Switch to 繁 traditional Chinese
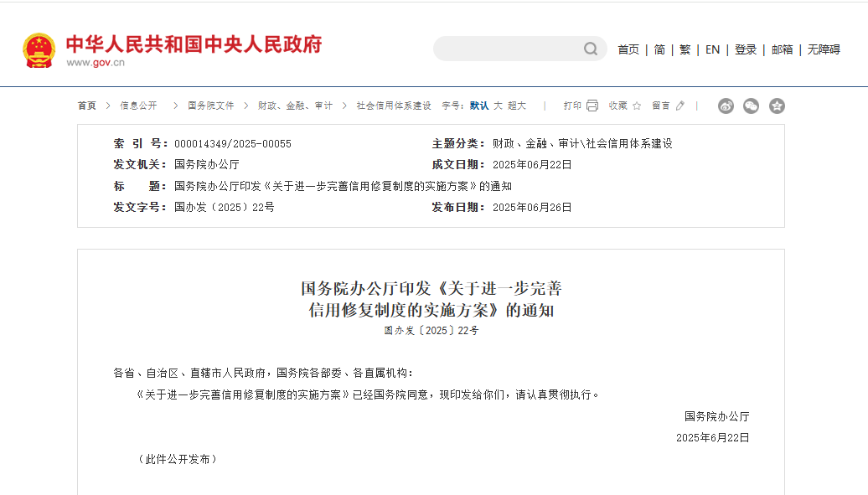 click(685, 49)
